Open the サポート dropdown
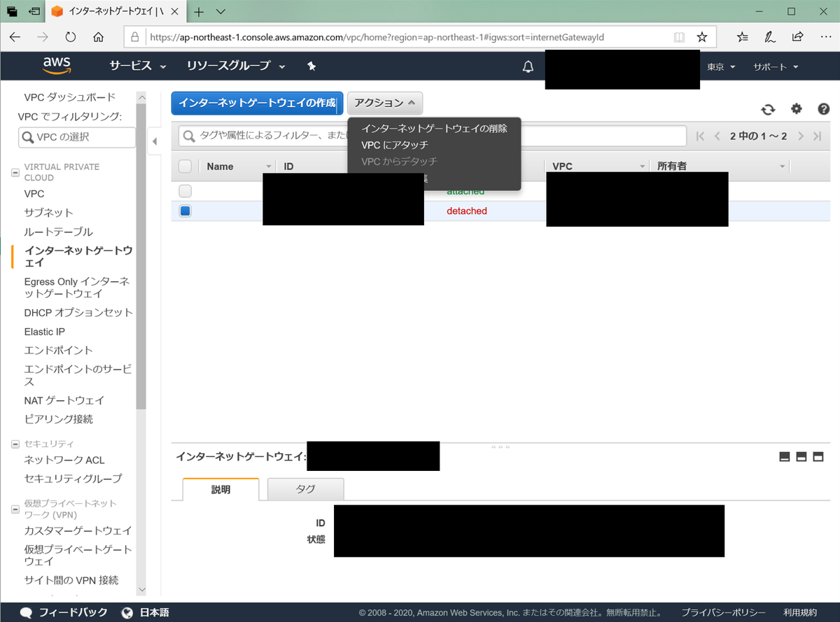Image resolution: width=840 pixels, height=622 pixels. (776, 67)
